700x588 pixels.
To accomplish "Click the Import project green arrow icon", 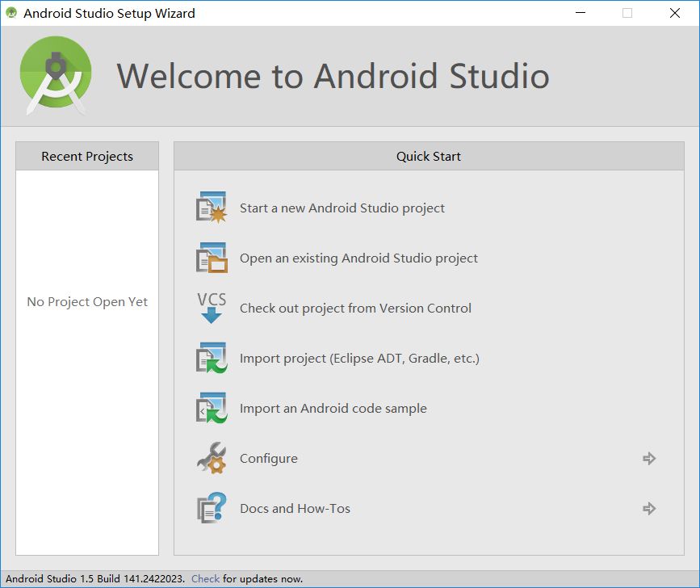I will (212, 358).
